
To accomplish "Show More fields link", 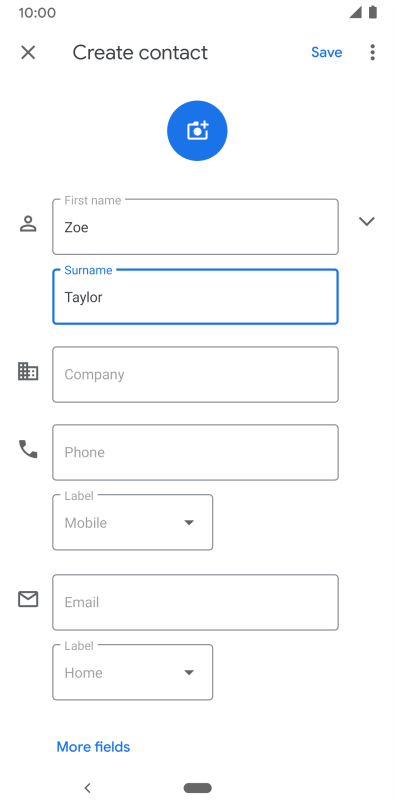I will 93,747.
